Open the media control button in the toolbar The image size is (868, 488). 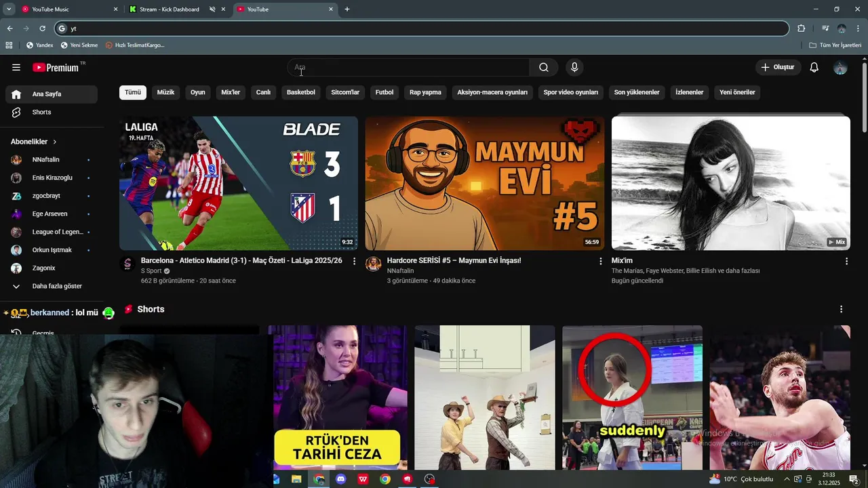(x=825, y=28)
